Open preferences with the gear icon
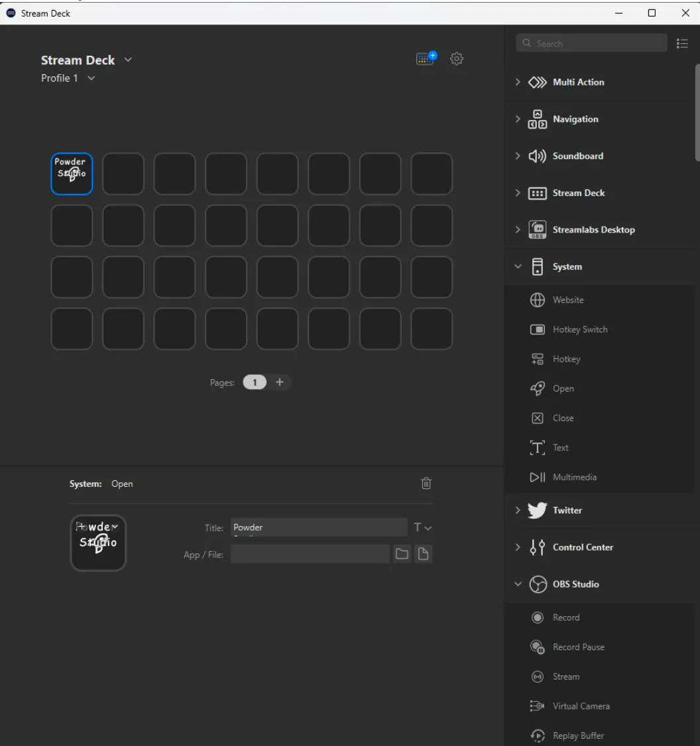Image resolution: width=700 pixels, height=746 pixels. (457, 59)
